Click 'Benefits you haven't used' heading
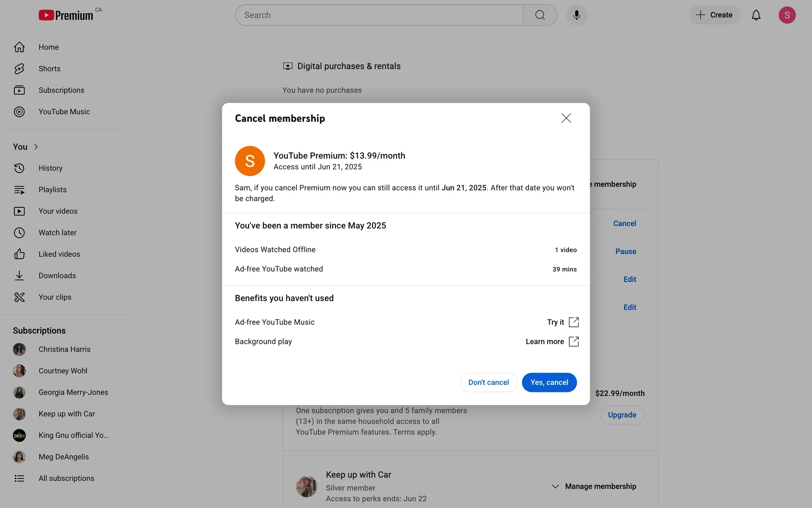The width and height of the screenshot is (812, 508). pyautogui.click(x=284, y=298)
